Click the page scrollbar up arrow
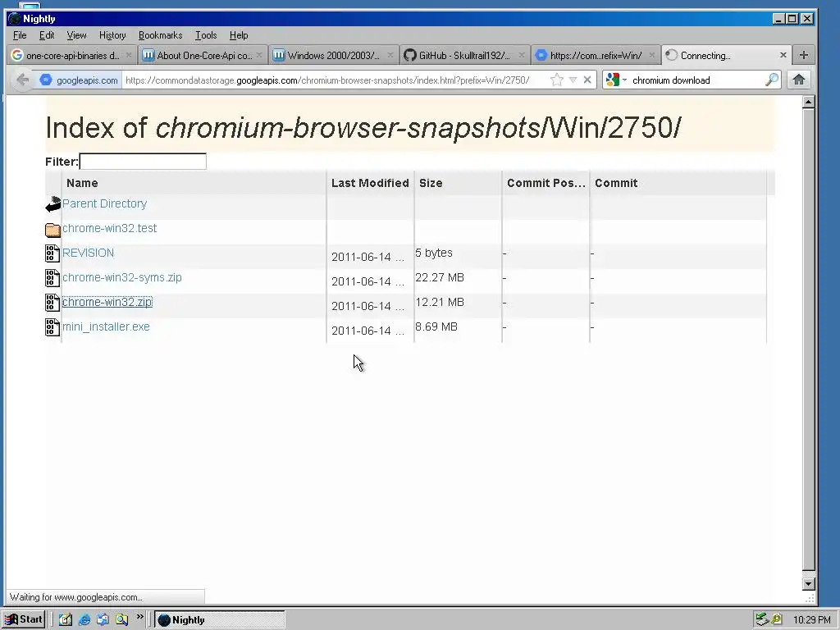840x630 pixels. [808, 102]
